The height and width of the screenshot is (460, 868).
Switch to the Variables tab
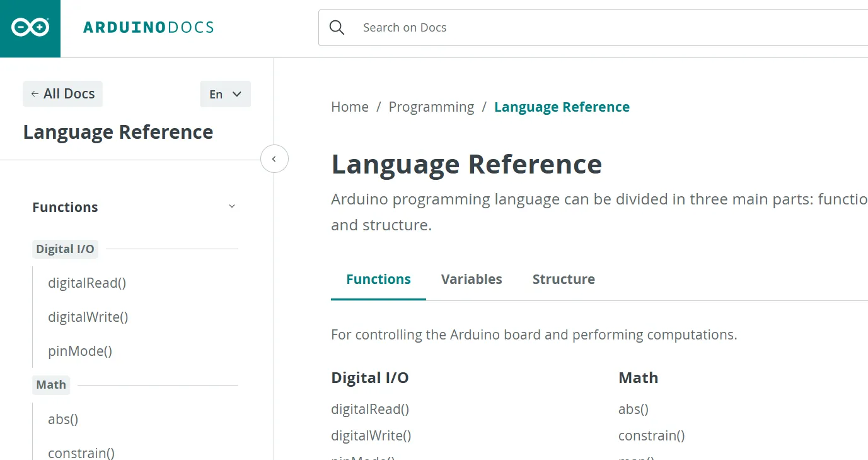(x=472, y=280)
